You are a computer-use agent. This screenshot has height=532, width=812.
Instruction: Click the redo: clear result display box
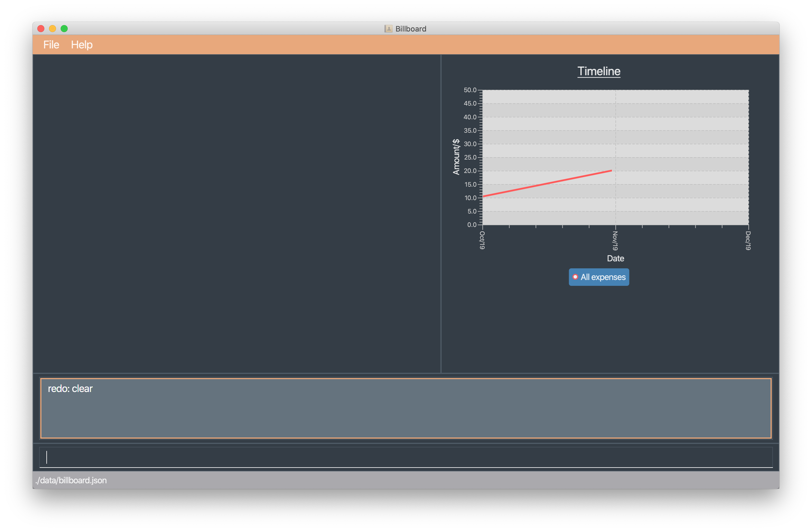pyautogui.click(x=405, y=408)
